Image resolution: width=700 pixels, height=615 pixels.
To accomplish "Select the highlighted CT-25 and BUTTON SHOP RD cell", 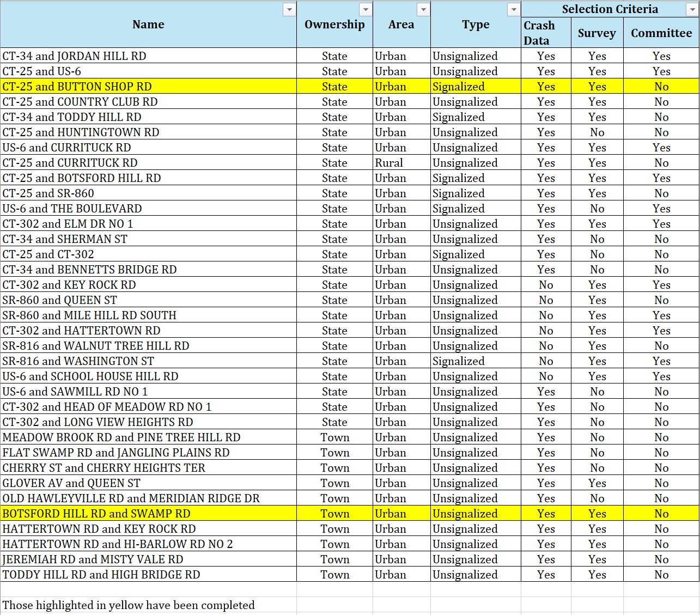I will click(x=148, y=87).
